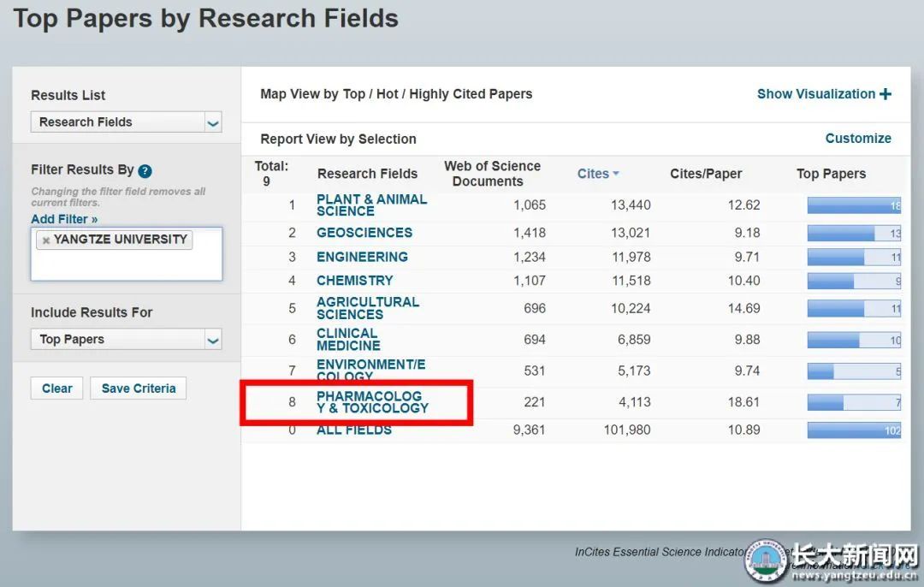Screen dimensions: 924x587
Task: Select the ENGINEERING research field link
Action: pos(362,257)
